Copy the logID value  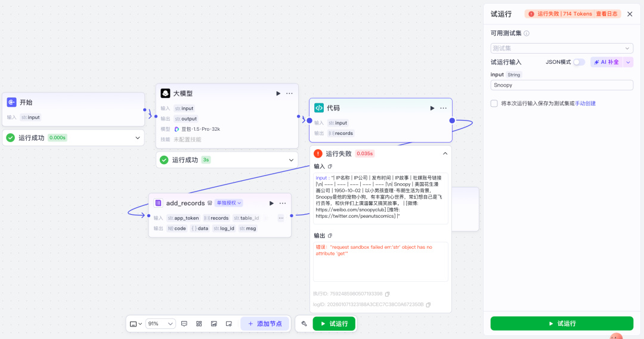coord(428,304)
